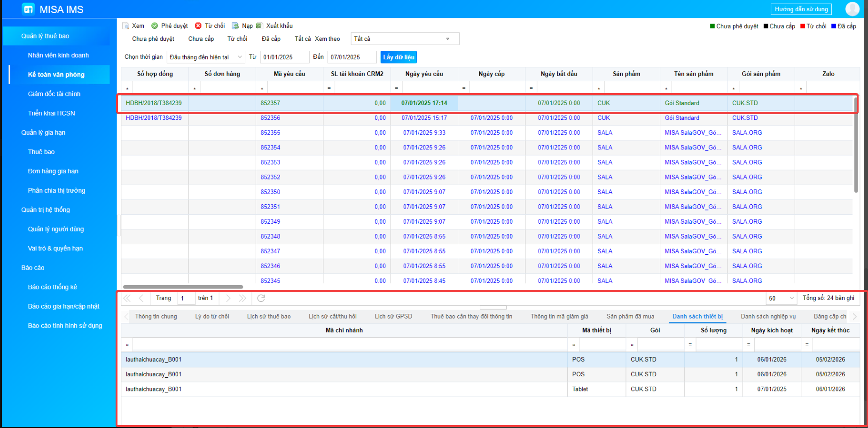
Task: Go to first page pagination icon
Action: point(127,298)
